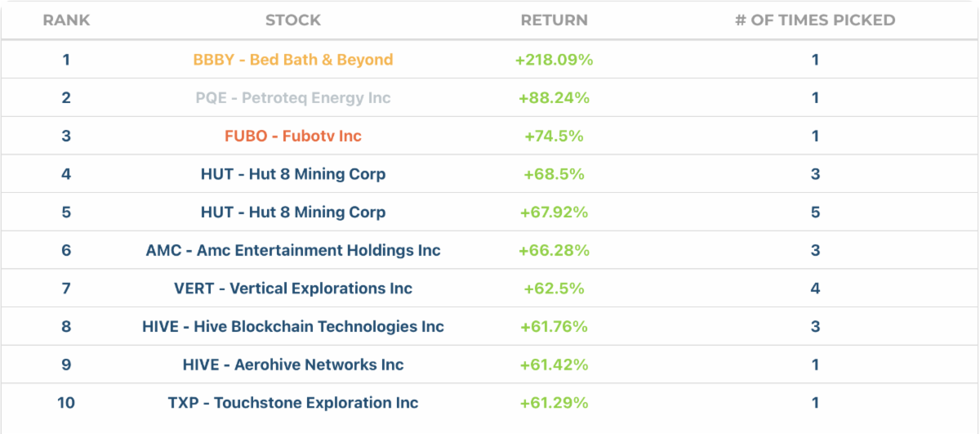980x434 pixels.
Task: Select the FUBO - Fubotv Inc link
Action: [293, 136]
